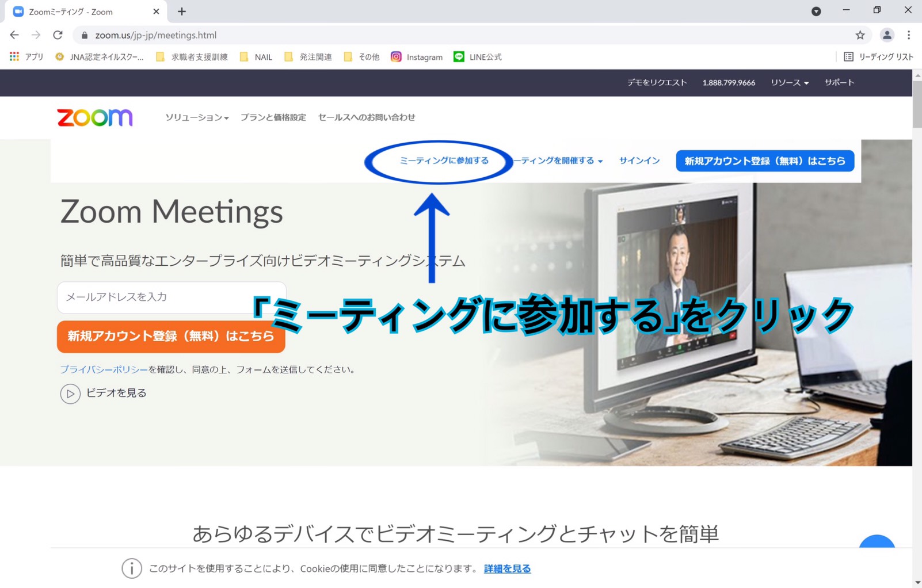Click the メールアドレスを入力 field
Viewport: 922px width, 588px height.
172,297
